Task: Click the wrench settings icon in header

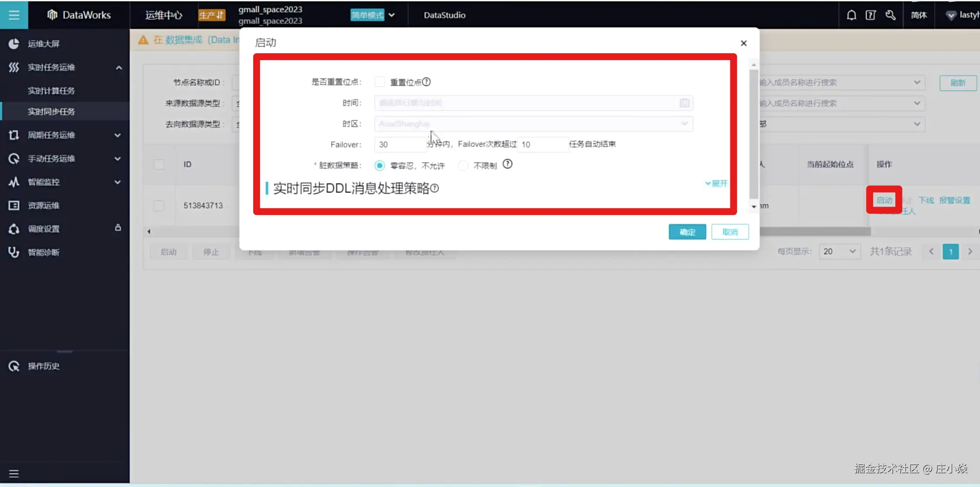Action: pyautogui.click(x=890, y=15)
